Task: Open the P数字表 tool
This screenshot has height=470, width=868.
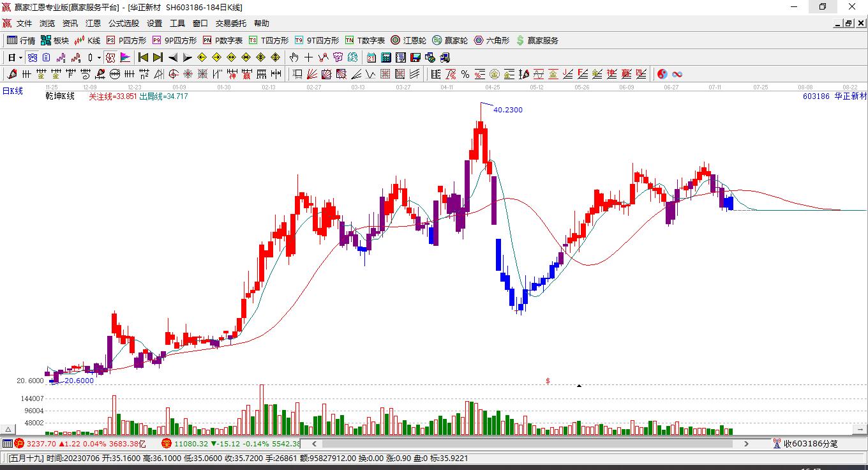Action: pos(223,40)
